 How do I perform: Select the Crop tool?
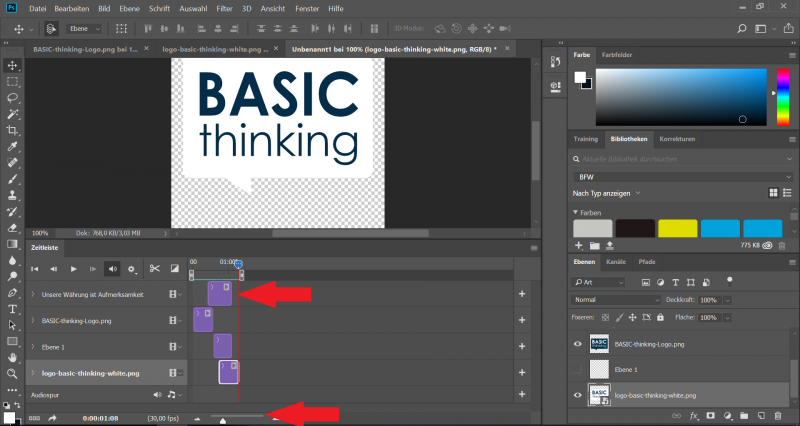tap(12, 131)
